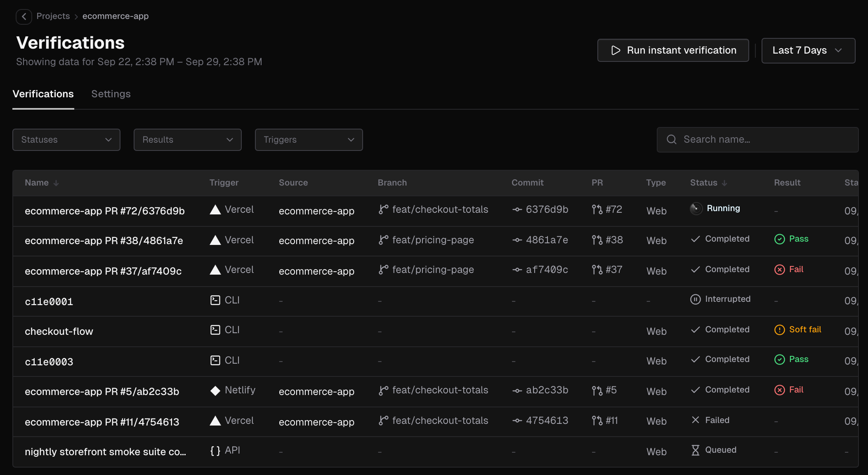The height and width of the screenshot is (475, 868).
Task: Click the commit icon beside 6376d9b
Action: click(517, 209)
